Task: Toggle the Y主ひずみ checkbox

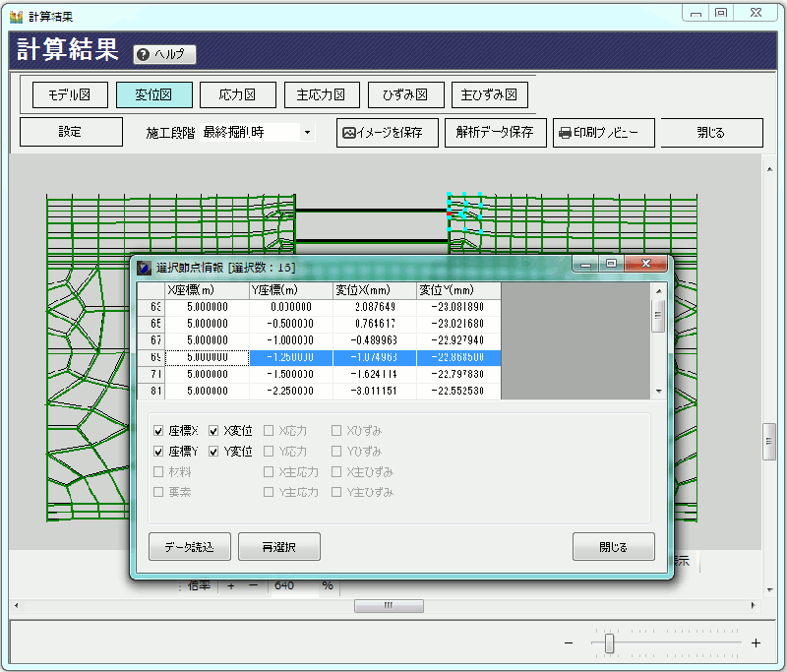Action: (x=336, y=492)
